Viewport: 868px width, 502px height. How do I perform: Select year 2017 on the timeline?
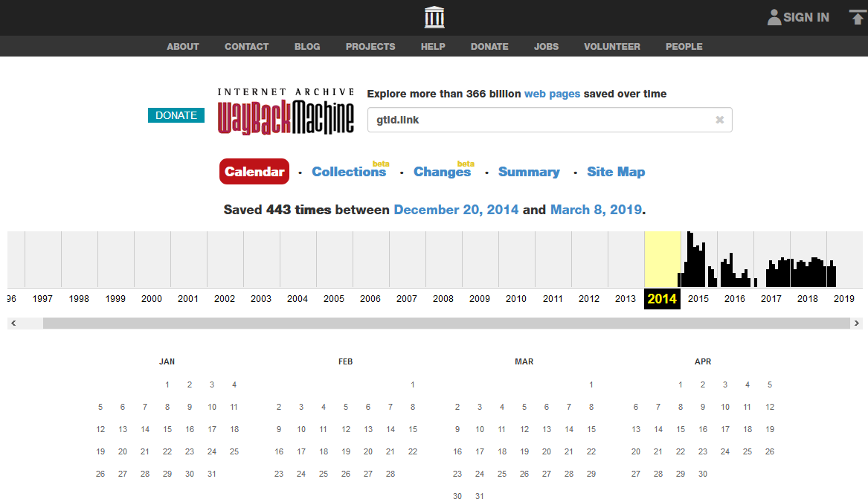click(x=771, y=299)
